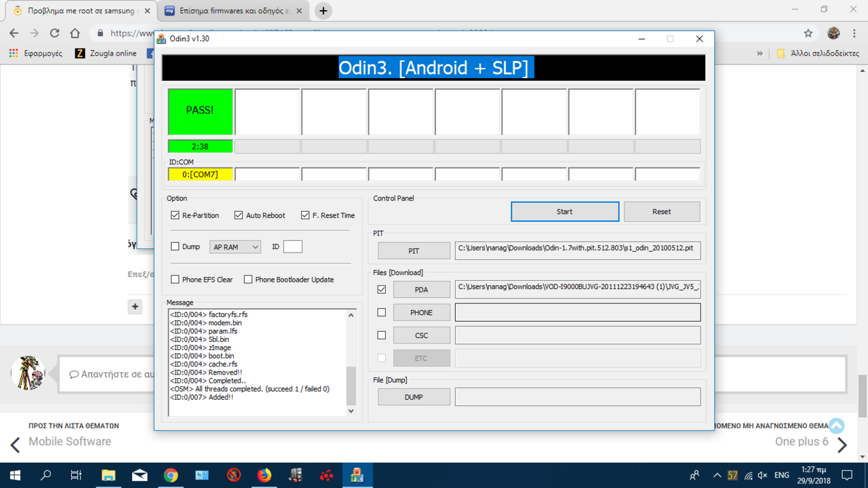Click the plus button below the post
The height and width of the screenshot is (488, 868).
[135, 307]
